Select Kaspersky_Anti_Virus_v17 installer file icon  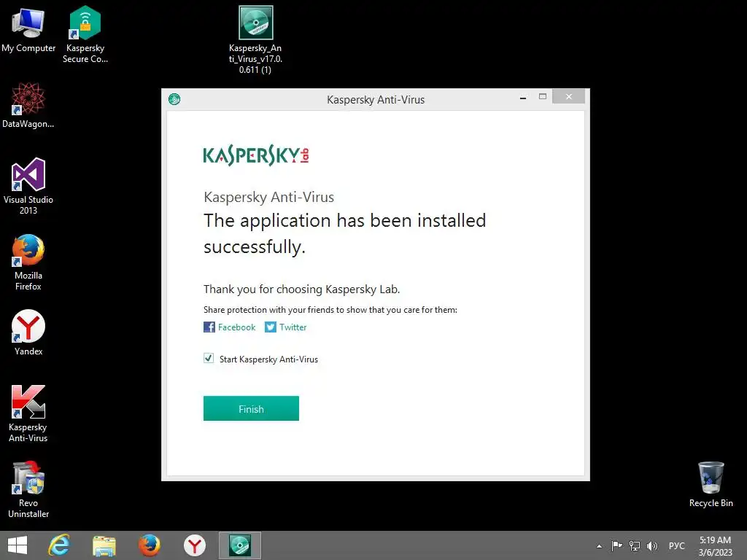pos(255,40)
